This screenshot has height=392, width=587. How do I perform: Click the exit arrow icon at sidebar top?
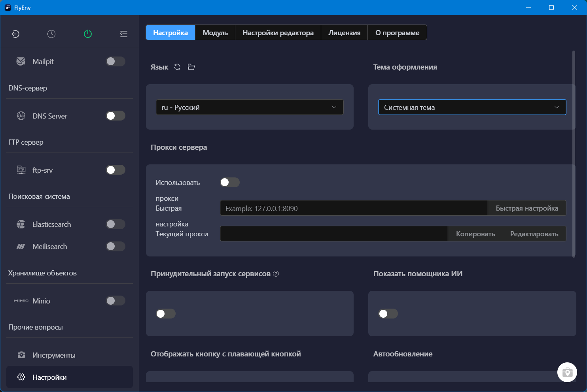(x=15, y=34)
